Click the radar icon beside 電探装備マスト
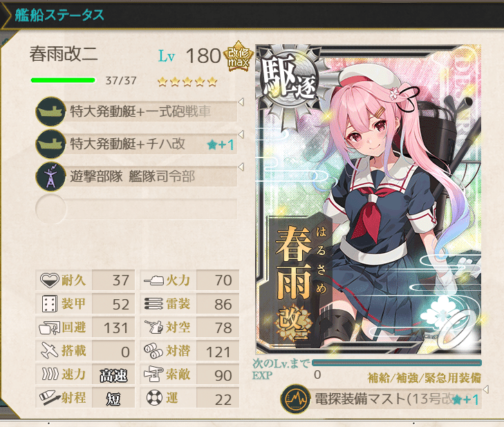 point(295,399)
